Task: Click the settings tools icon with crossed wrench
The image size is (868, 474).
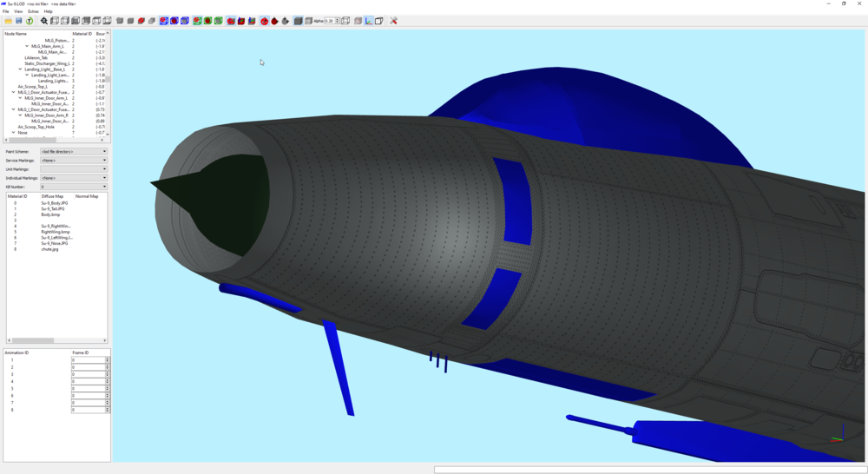Action: (393, 21)
